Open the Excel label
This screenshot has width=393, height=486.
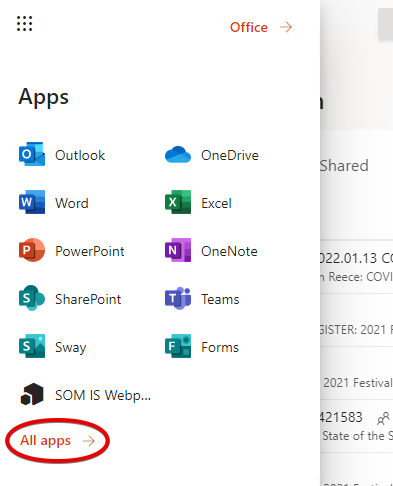click(216, 203)
